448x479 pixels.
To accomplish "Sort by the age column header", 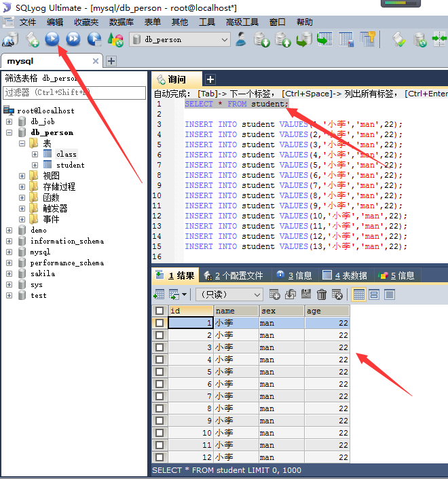I will tap(327, 311).
